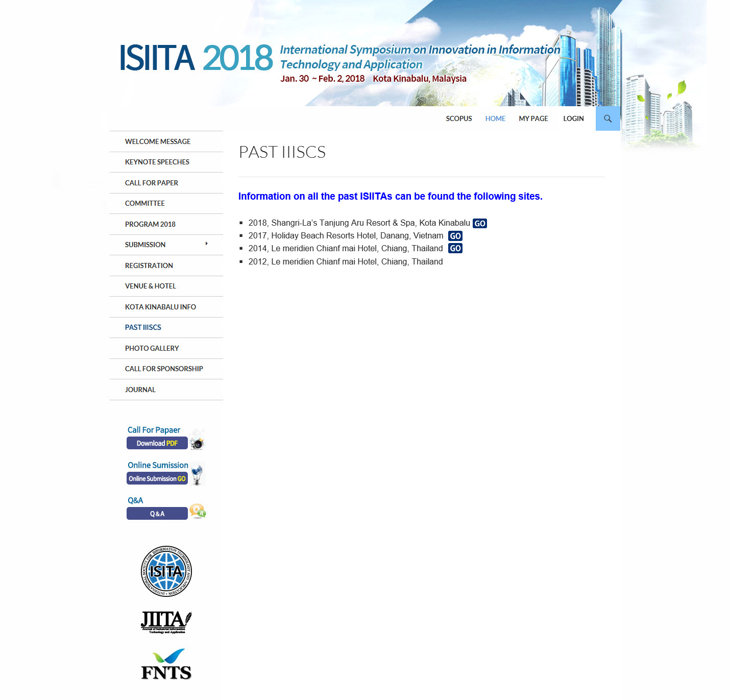
Task: Click the 2017 Holiday Beach Resorts text
Action: (346, 236)
